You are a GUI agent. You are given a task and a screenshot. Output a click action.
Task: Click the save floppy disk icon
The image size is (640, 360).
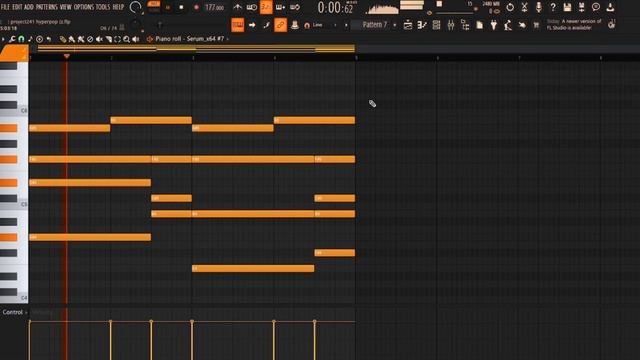[x=567, y=7]
